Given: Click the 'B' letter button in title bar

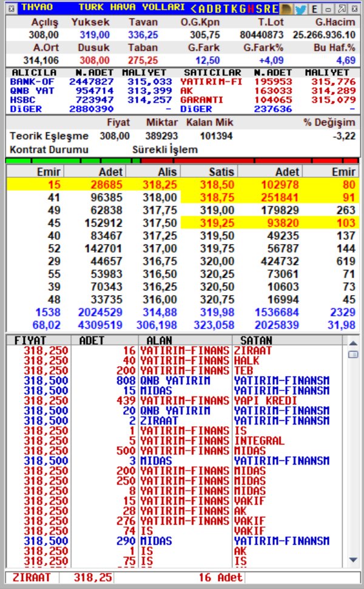Looking at the screenshot, I should pyautogui.click(x=217, y=9).
